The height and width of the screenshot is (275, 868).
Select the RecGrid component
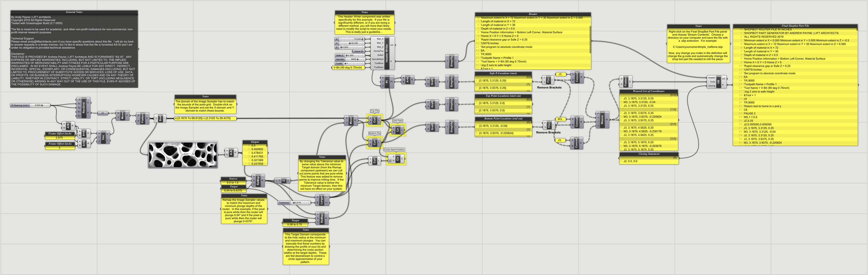pos(83,108)
